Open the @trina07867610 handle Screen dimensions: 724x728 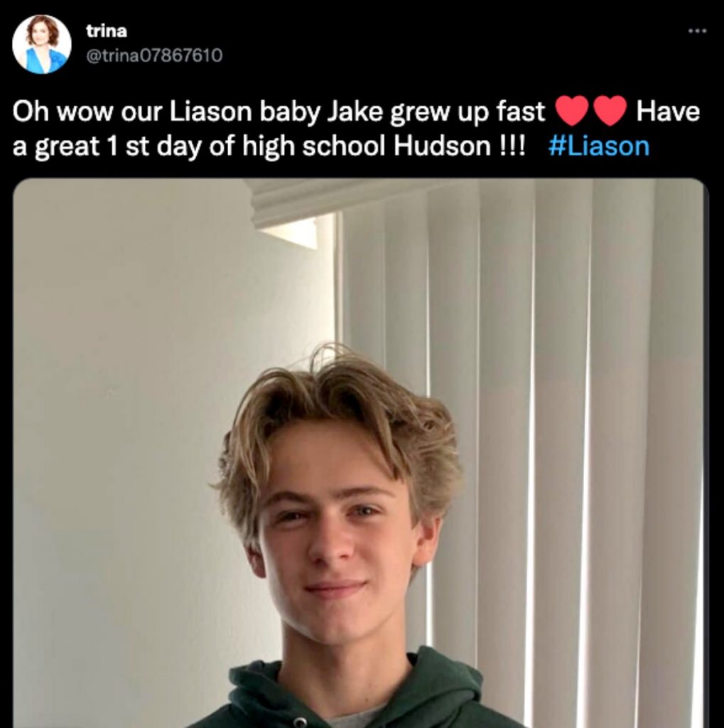153,55
